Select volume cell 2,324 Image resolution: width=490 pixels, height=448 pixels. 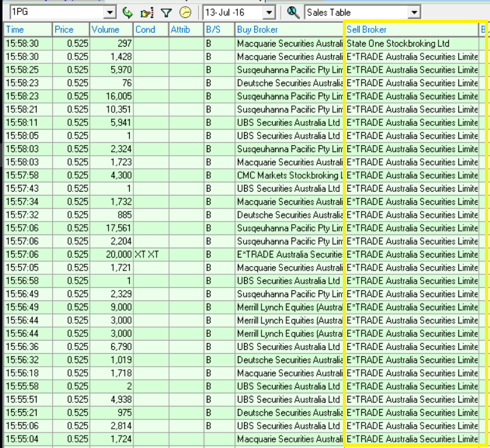pyautogui.click(x=111, y=149)
